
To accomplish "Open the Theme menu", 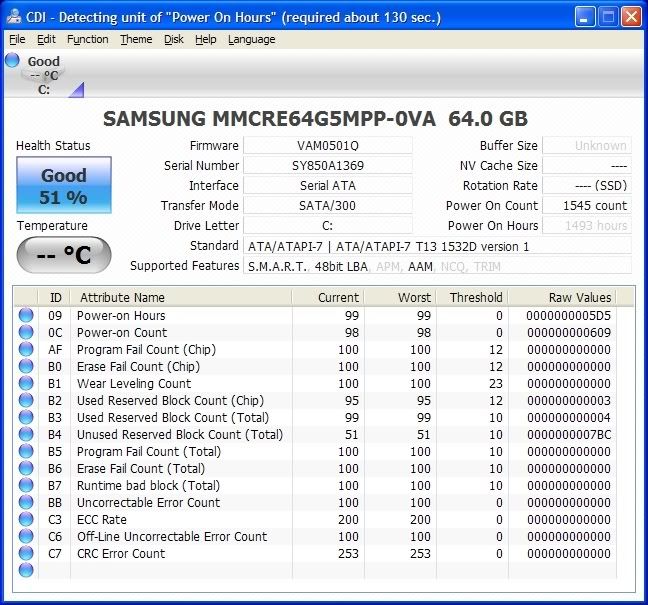I will [x=136, y=39].
